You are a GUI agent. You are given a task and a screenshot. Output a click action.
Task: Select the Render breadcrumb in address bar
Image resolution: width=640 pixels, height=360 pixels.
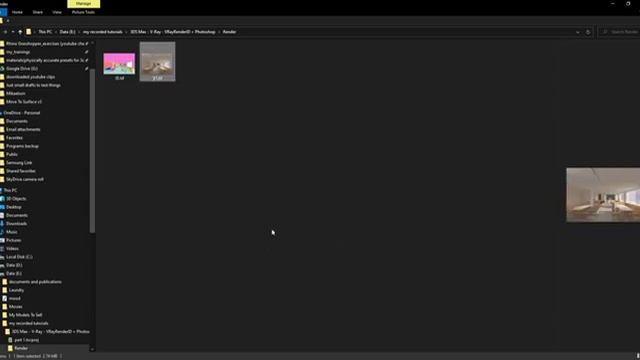click(x=229, y=32)
